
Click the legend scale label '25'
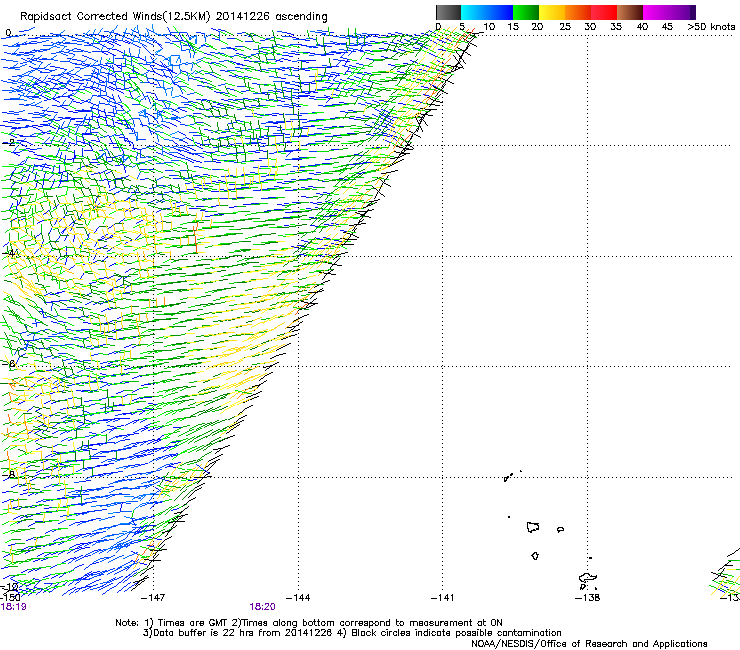[565, 27]
